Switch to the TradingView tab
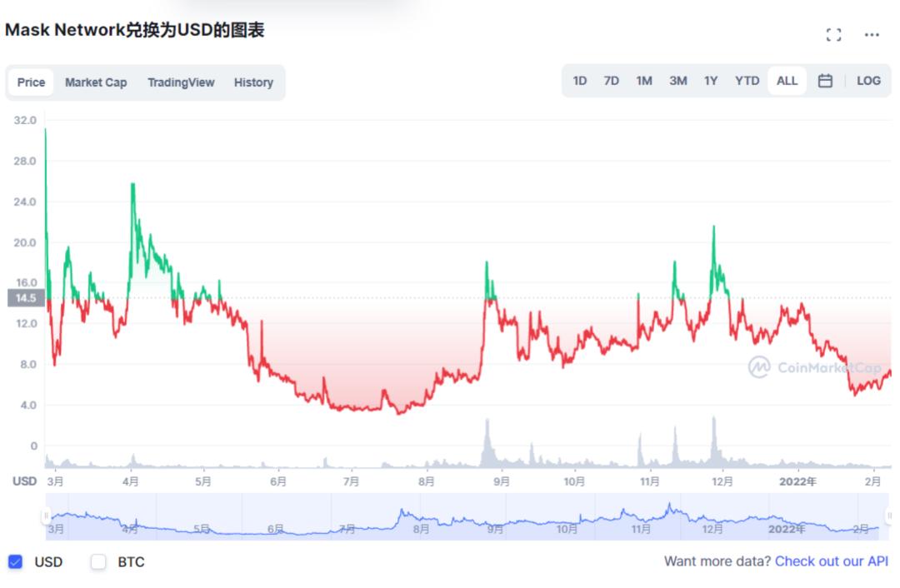 coord(181,82)
